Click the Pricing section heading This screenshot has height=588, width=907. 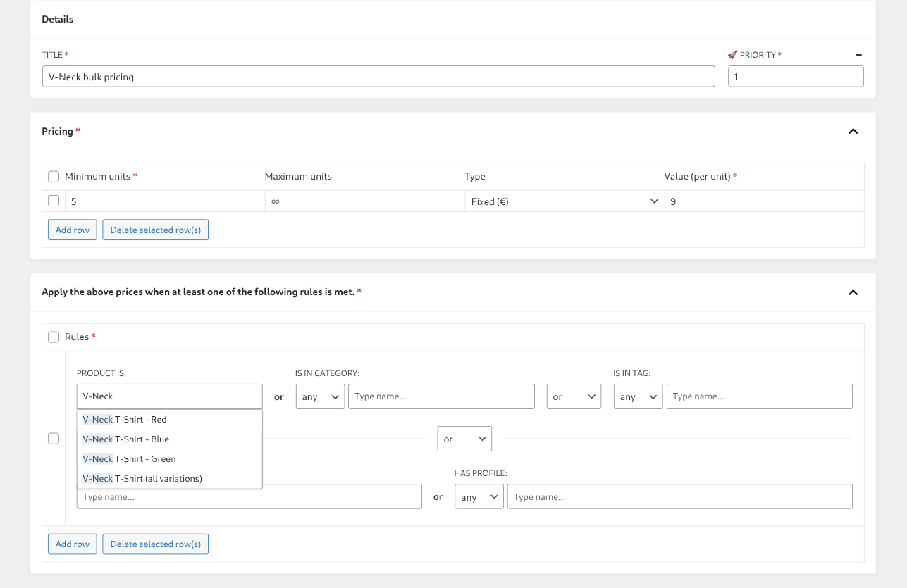coord(57,131)
